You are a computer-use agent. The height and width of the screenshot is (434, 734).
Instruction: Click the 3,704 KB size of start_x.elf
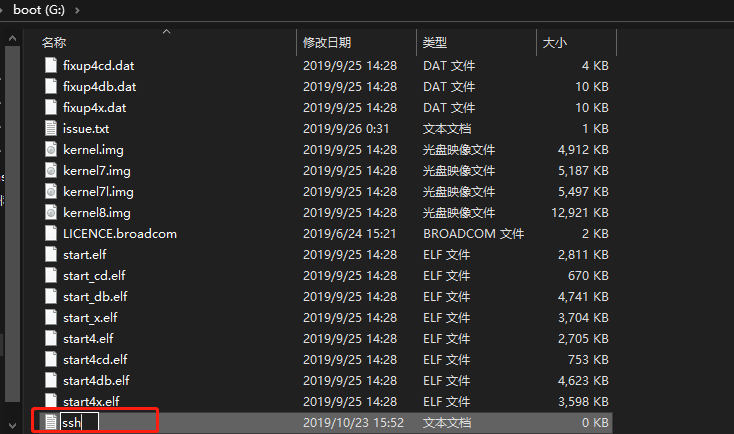point(583,318)
